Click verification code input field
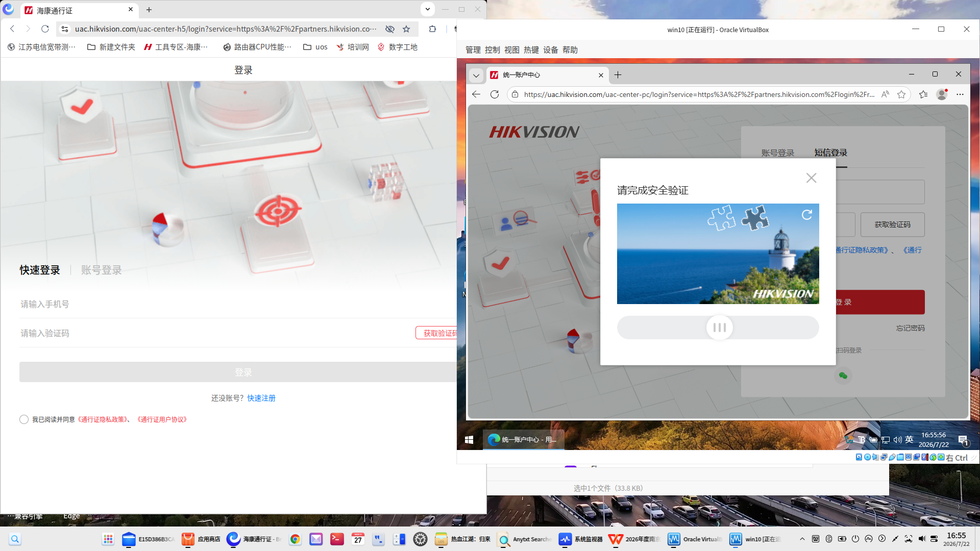 point(214,333)
